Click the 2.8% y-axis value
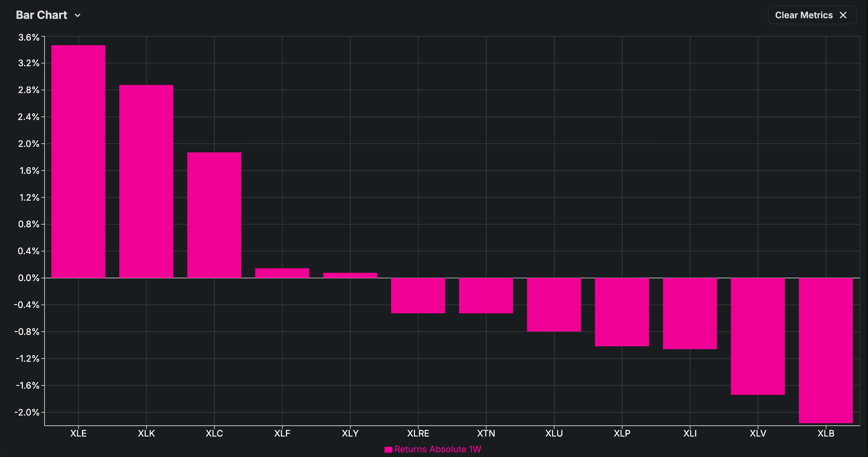The height and width of the screenshot is (457, 868). pyautogui.click(x=29, y=90)
